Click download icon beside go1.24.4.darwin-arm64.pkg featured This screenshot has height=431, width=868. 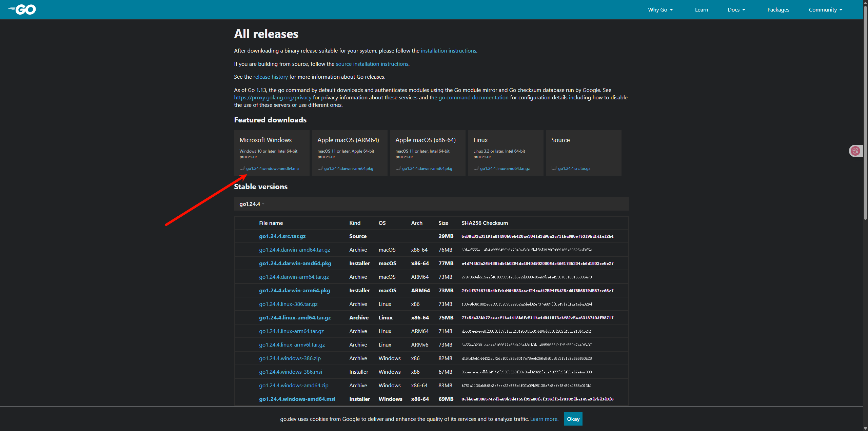click(320, 168)
